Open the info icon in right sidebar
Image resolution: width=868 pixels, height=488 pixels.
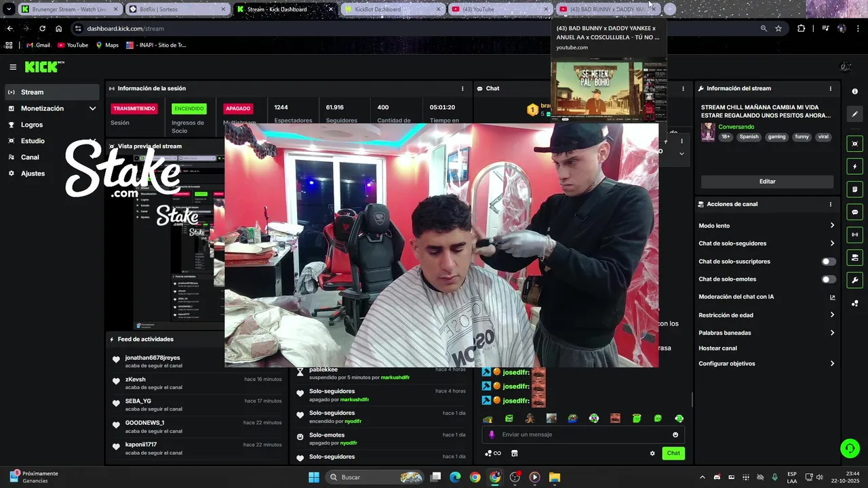854,91
